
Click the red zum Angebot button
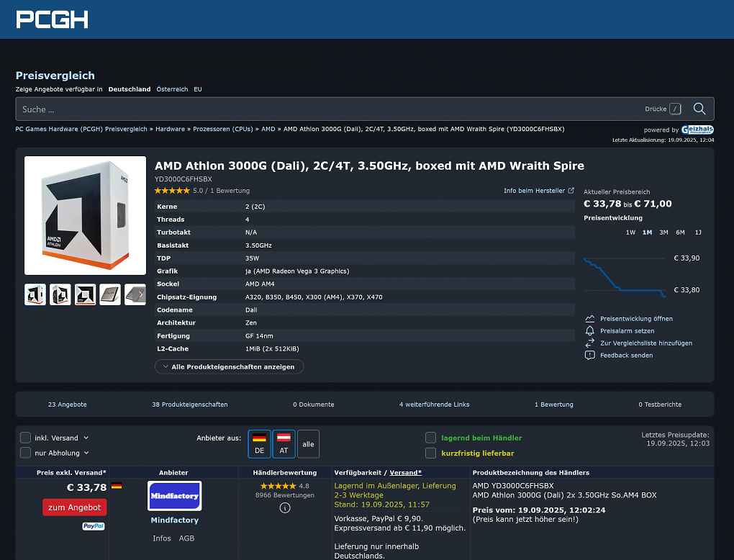coord(74,507)
